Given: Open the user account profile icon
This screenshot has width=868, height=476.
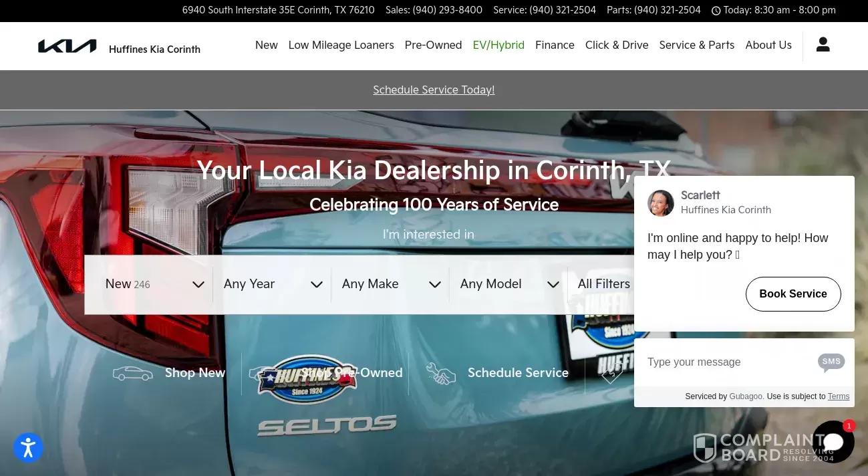Looking at the screenshot, I should 823,45.
